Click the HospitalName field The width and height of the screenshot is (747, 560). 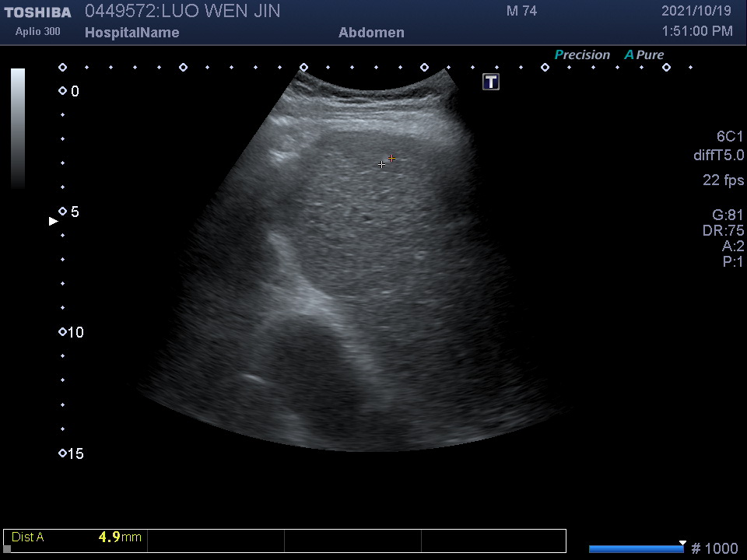(x=132, y=33)
